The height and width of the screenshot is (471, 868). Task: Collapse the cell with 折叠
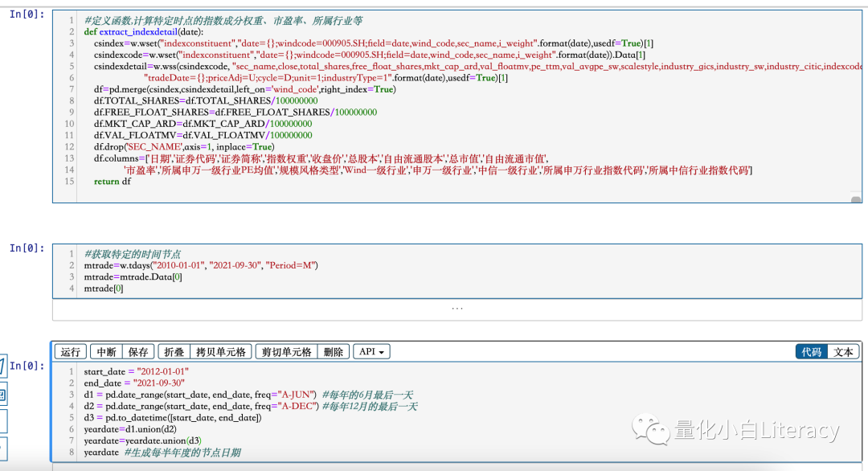click(174, 352)
